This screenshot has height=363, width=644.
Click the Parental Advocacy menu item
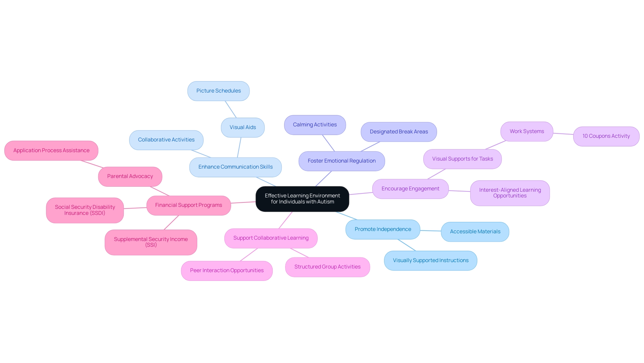pyautogui.click(x=129, y=176)
